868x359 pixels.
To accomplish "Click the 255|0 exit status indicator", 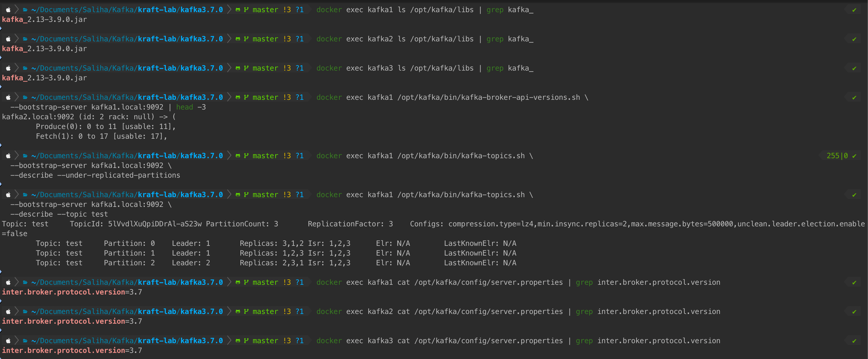I will coord(837,156).
